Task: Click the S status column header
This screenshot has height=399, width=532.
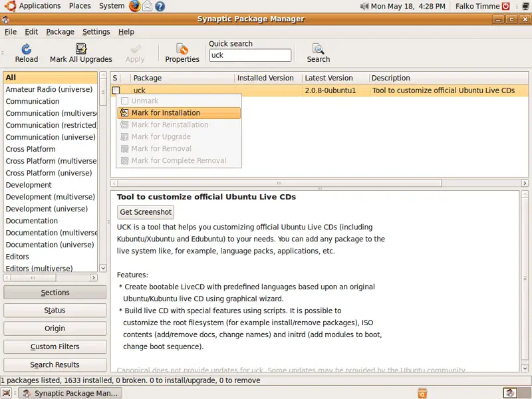Action: point(115,78)
